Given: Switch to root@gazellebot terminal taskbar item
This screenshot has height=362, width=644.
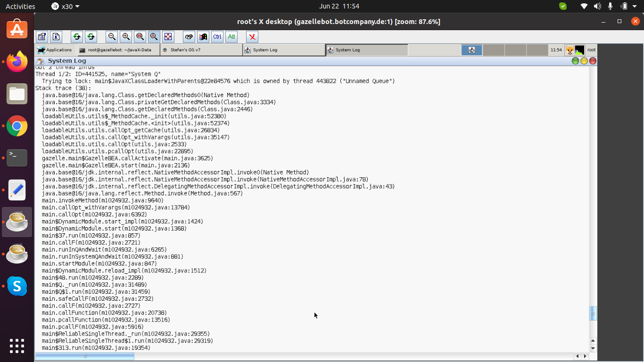Looking at the screenshot, I should pyautogui.click(x=119, y=50).
